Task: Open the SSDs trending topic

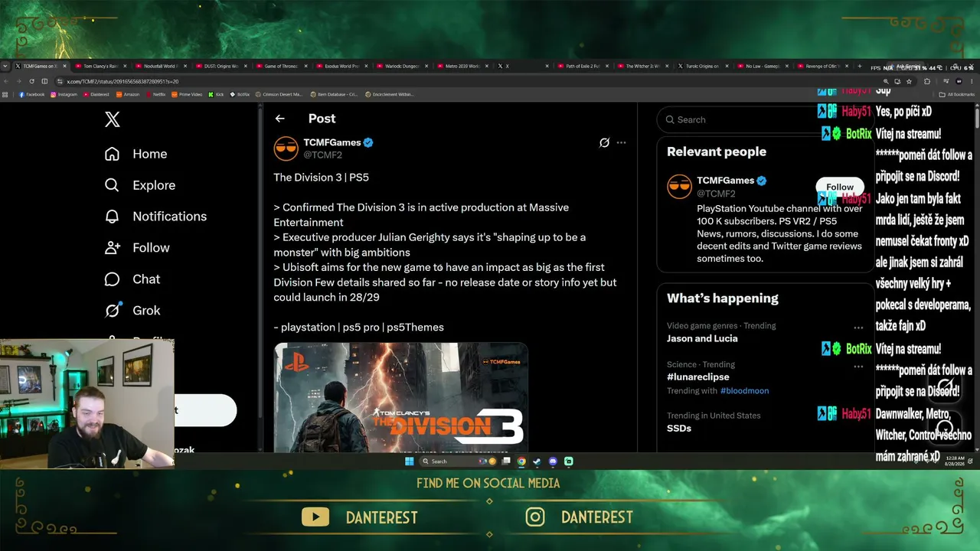Action: pyautogui.click(x=679, y=429)
